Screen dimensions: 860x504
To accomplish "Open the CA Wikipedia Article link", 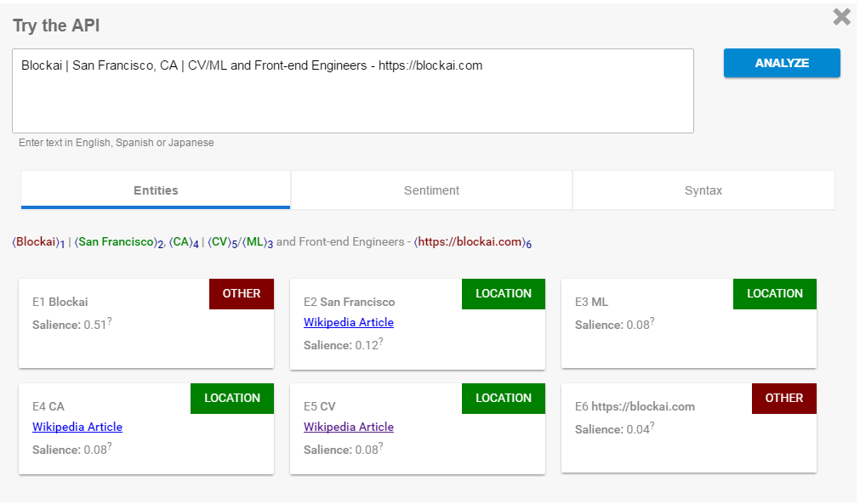I will click(x=77, y=428).
